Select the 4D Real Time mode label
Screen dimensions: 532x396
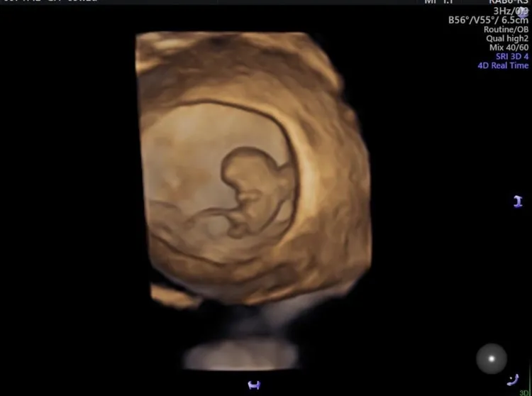tap(503, 66)
